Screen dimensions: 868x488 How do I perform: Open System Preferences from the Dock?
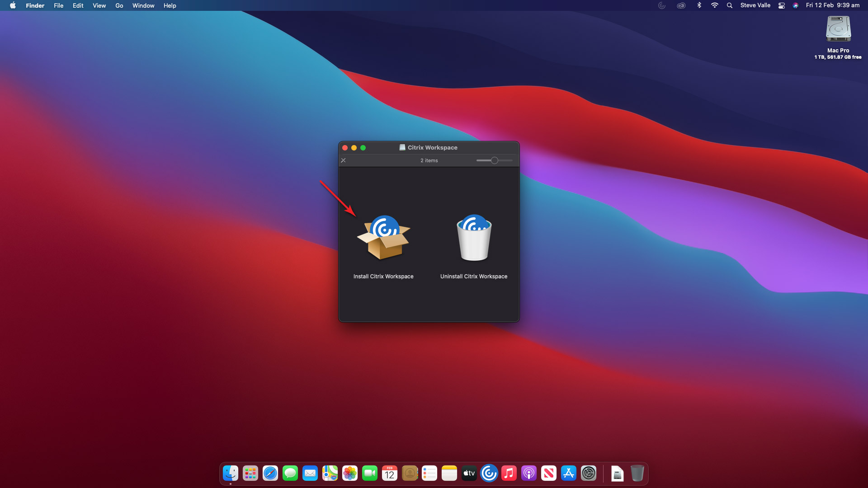pos(589,473)
